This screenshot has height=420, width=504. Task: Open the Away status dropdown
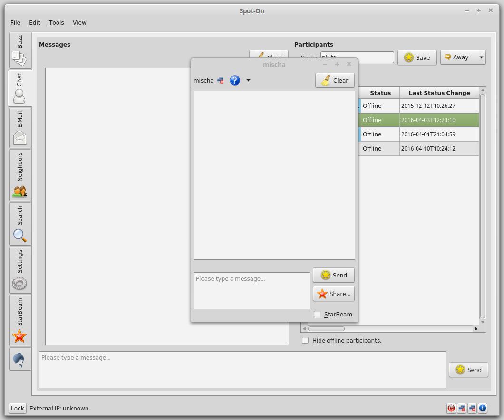coord(481,57)
